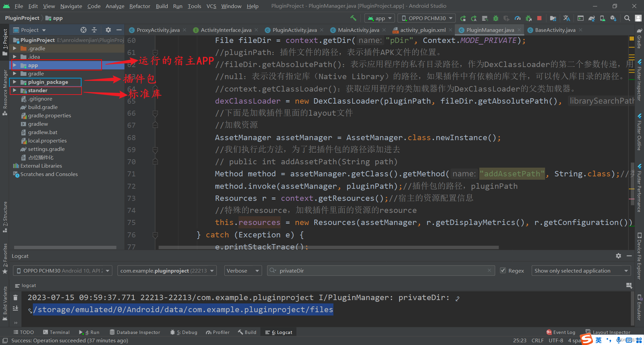Open Project Structure icon in toolbar

tap(553, 18)
